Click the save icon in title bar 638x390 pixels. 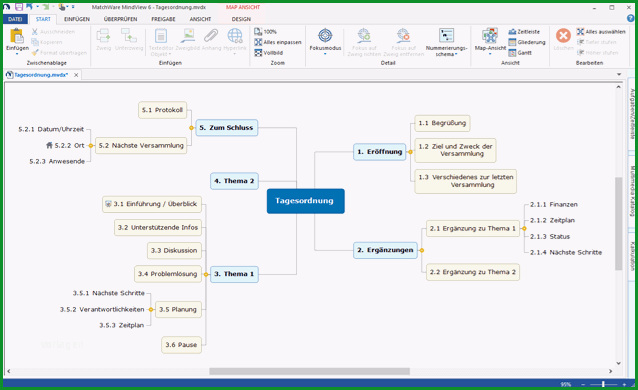[18, 7]
